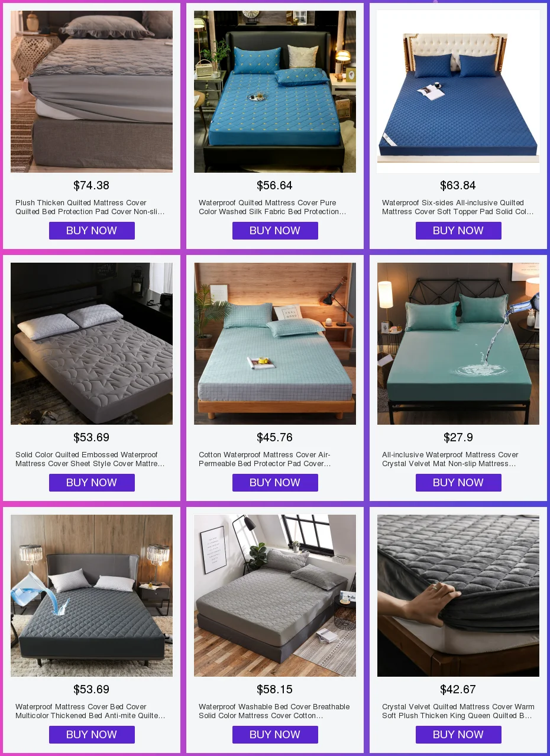
Task: View the hand lifting plush velvet cover image
Action: pyautogui.click(x=458, y=596)
